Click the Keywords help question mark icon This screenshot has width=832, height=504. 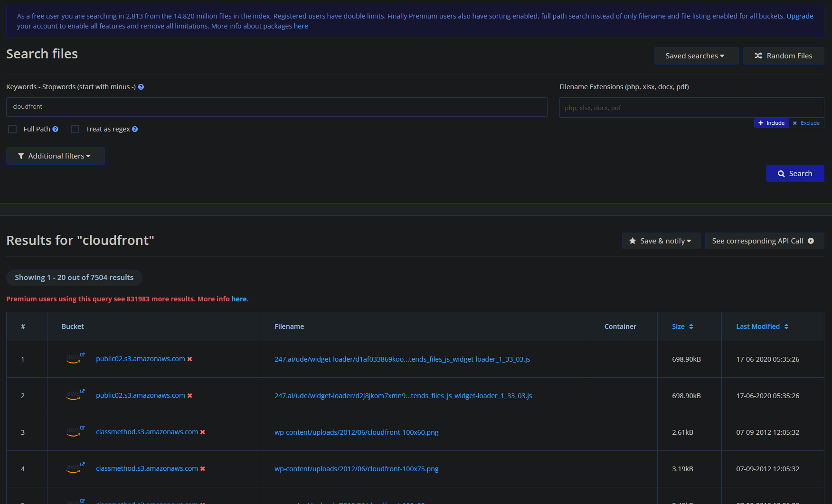point(141,87)
